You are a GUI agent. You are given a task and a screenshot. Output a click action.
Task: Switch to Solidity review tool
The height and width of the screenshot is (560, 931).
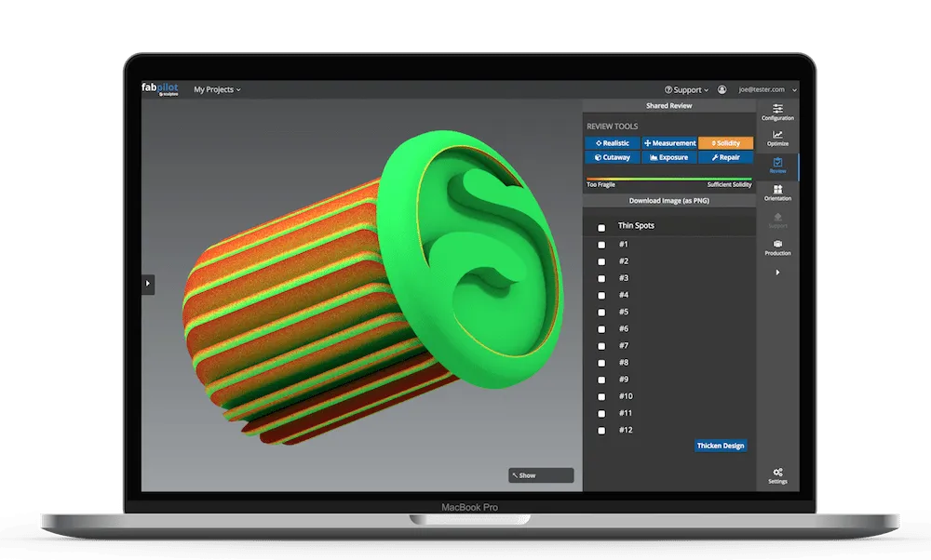[725, 143]
